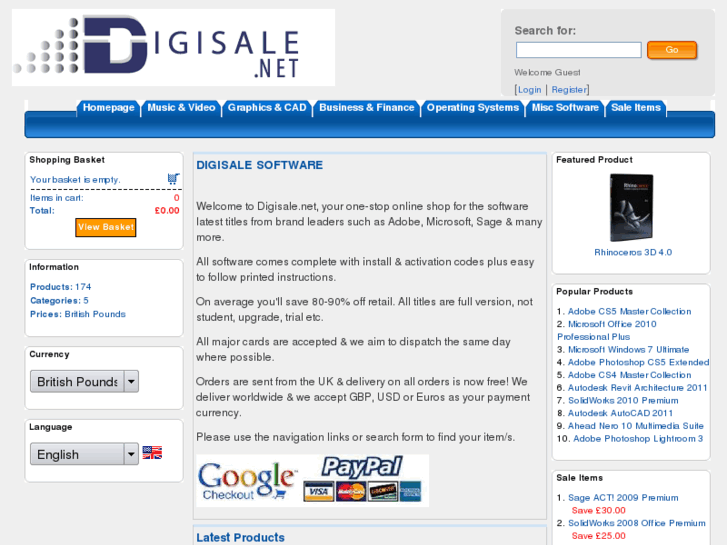Open the Rhinoceros 3D 4.0 link
The width and height of the screenshot is (727, 545).
pos(633,252)
